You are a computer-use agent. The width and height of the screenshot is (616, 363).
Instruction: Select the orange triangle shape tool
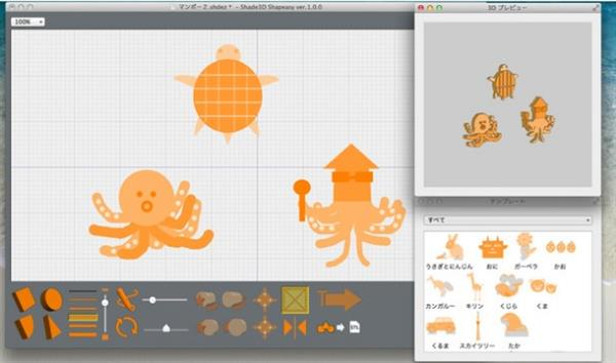point(52,327)
